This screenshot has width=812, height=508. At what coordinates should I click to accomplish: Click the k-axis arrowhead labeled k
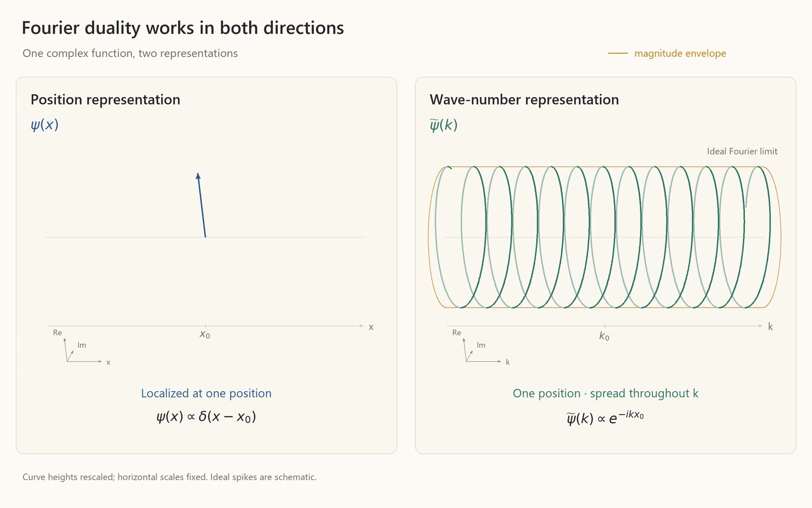coord(761,326)
